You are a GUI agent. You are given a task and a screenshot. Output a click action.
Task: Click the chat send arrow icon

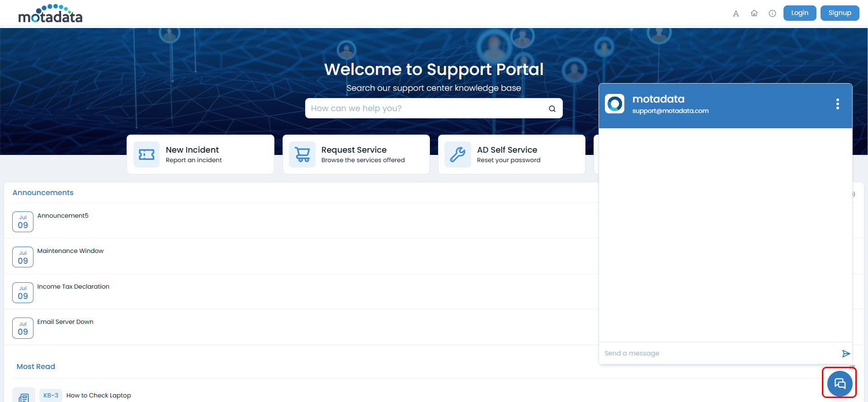pos(846,353)
